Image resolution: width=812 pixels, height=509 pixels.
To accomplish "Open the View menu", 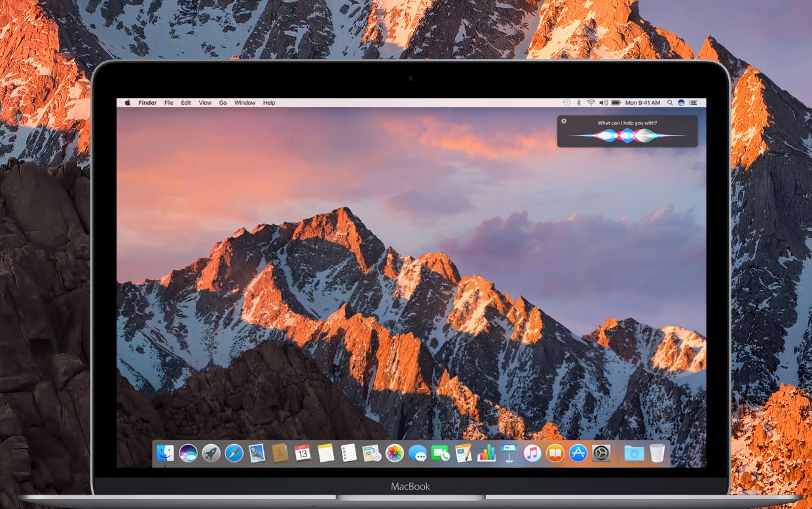I will pos(205,103).
